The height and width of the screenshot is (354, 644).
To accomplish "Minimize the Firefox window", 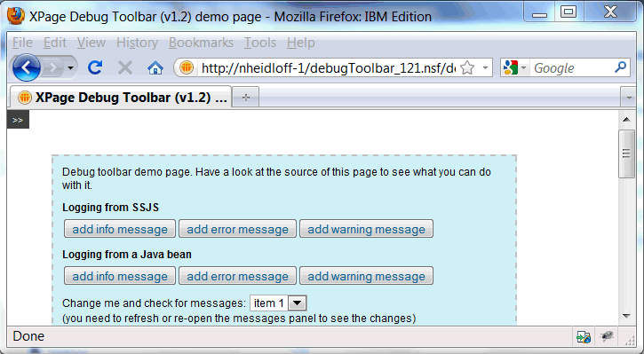I will [x=539, y=12].
